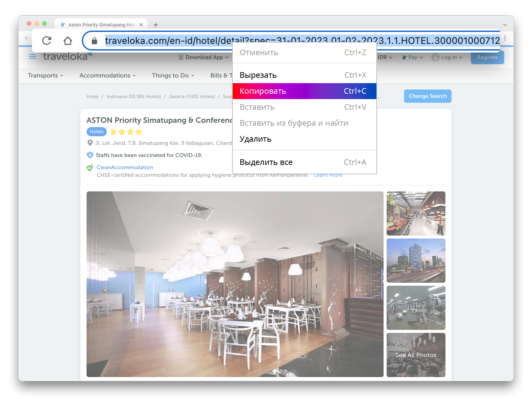Click the Change Search button
Viewport: 532px width, 399px height.
428,96
